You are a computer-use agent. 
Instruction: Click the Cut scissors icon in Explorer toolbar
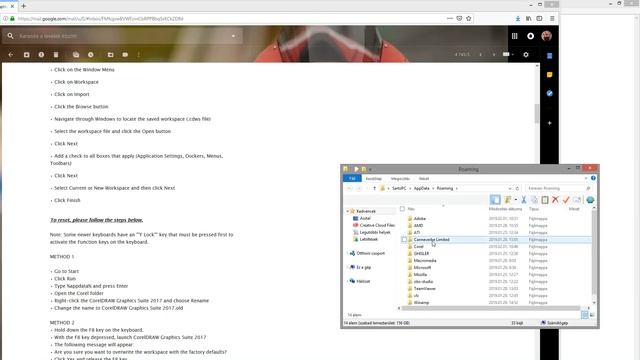tap(524, 200)
